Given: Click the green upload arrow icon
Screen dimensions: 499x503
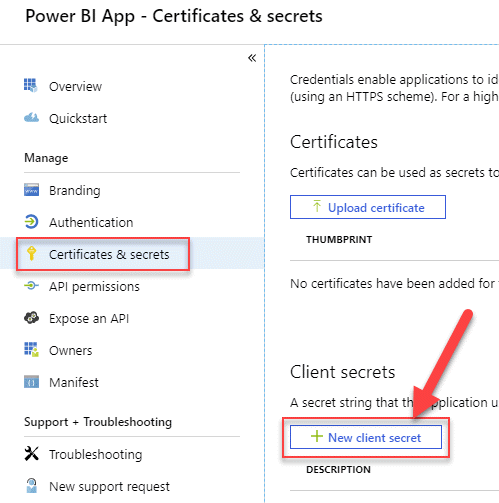Looking at the screenshot, I should pos(317,206).
